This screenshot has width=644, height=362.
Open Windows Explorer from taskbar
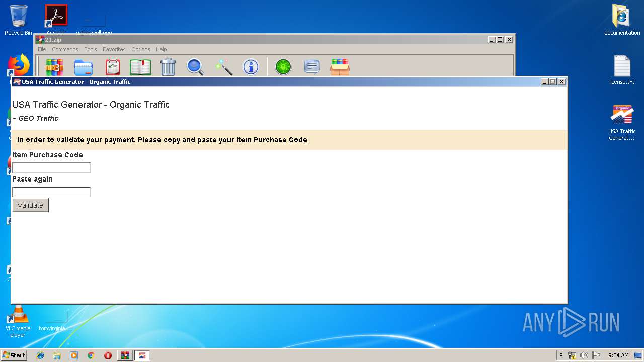tap(57, 355)
